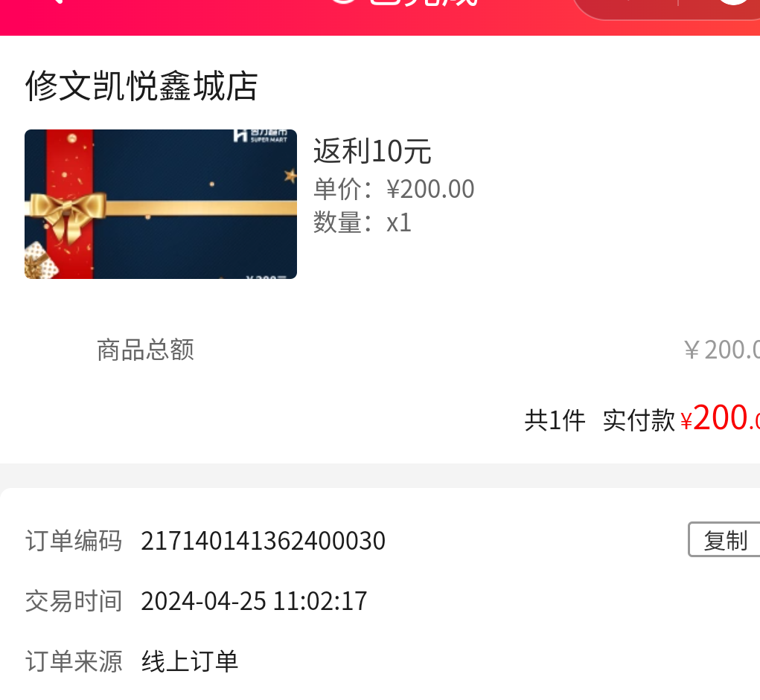
Task: Tap the 已完成 status title
Action: 424,2
